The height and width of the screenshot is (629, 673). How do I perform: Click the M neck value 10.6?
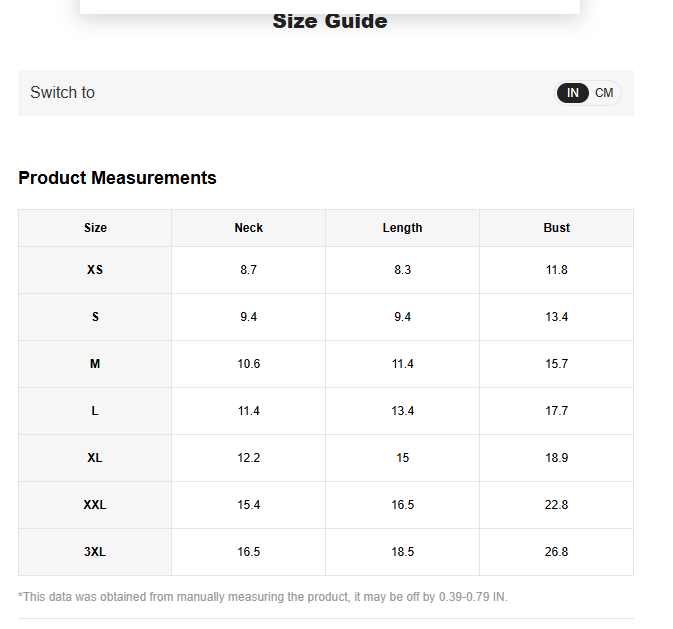[x=248, y=364]
